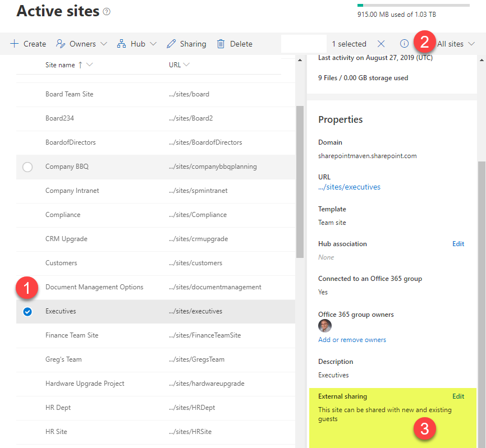Click the site list scroll up arrow
Screen dimensions: 486x448
click(x=300, y=60)
